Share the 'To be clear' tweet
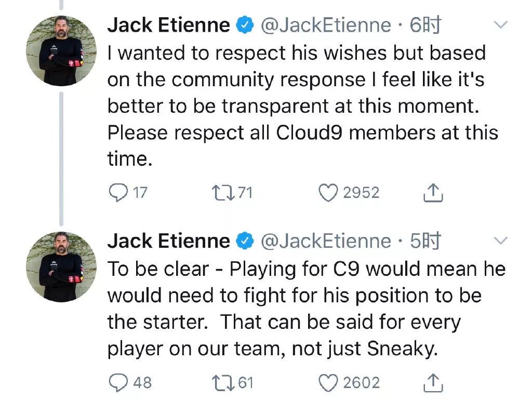Screen dimensions: 532x401 click(x=433, y=383)
